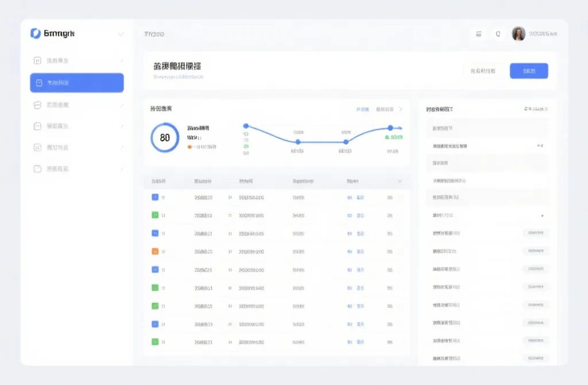The width and height of the screenshot is (588, 385).
Task: Click the square icon left of the search icon
Action: coord(478,34)
